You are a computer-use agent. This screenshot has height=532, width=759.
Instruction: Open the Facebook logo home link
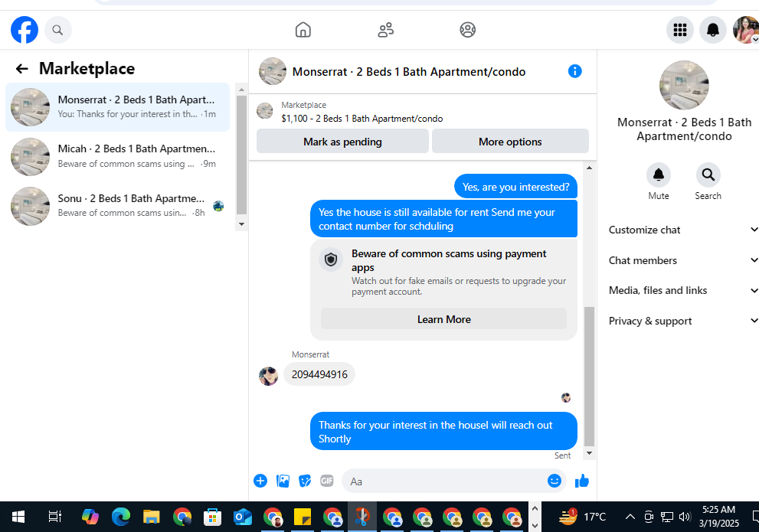(x=25, y=30)
